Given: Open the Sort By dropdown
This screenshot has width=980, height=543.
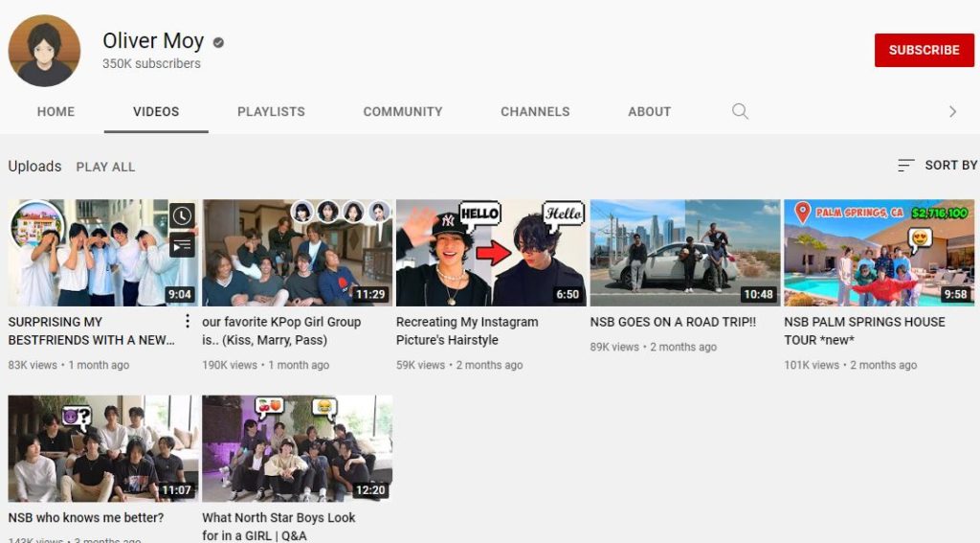Looking at the screenshot, I should 938,165.
